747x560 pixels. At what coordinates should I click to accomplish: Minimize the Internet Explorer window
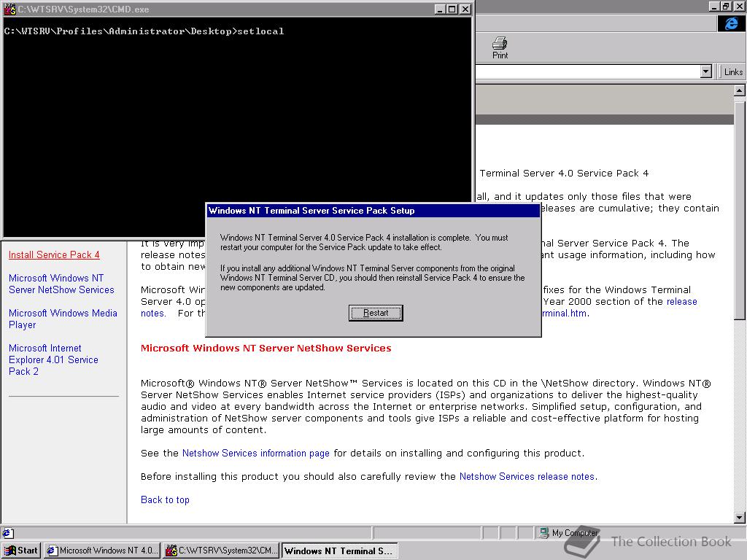point(715,6)
